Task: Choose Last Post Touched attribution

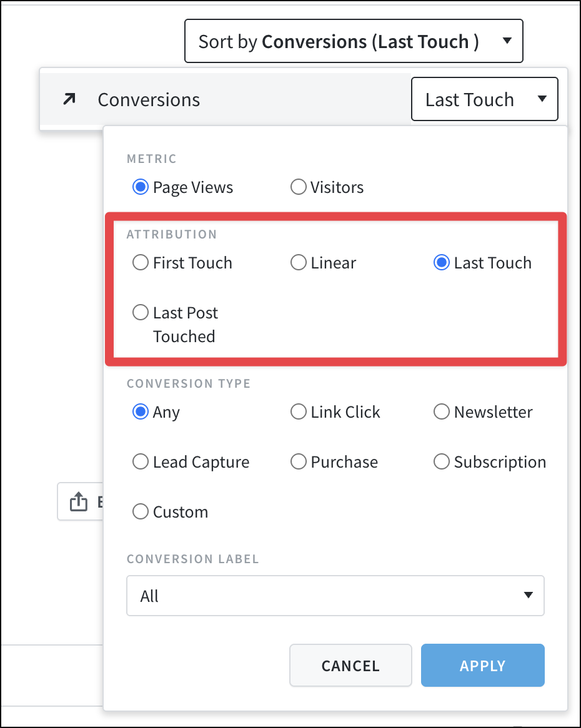Action: tap(141, 312)
